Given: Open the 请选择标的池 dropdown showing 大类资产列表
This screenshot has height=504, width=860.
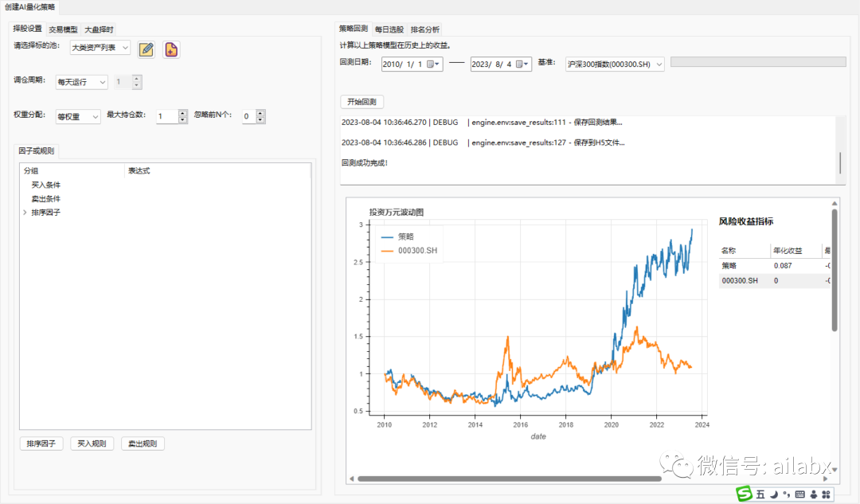Looking at the screenshot, I should point(100,48).
